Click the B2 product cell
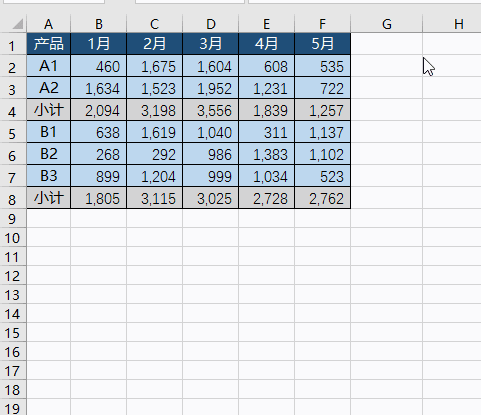Screen dimensions: 481x415 tap(49, 154)
